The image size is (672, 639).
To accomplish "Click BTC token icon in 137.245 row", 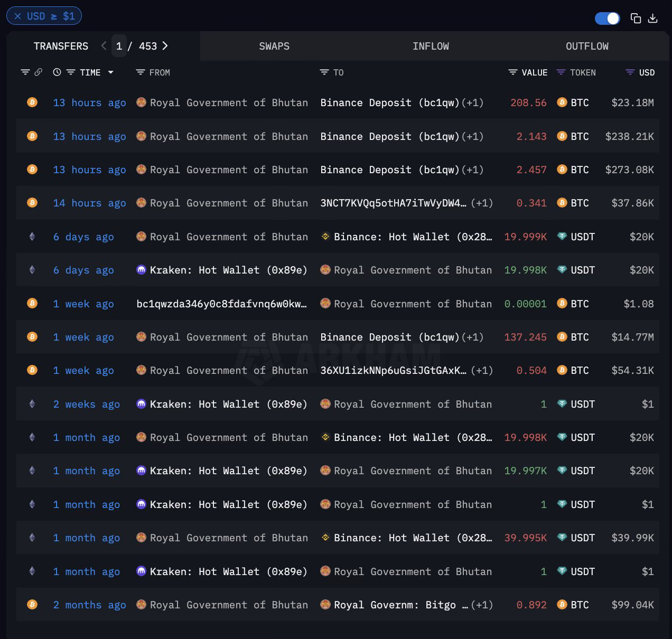I will click(562, 337).
